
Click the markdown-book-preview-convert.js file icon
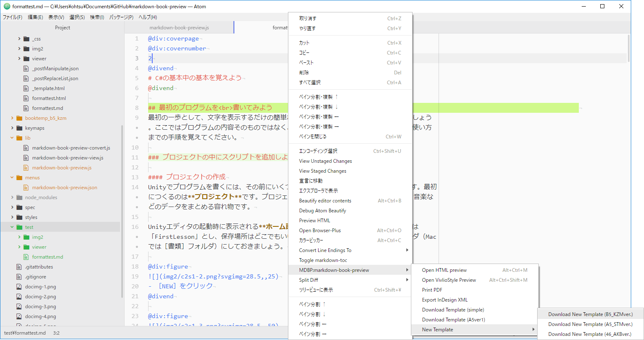click(x=25, y=147)
